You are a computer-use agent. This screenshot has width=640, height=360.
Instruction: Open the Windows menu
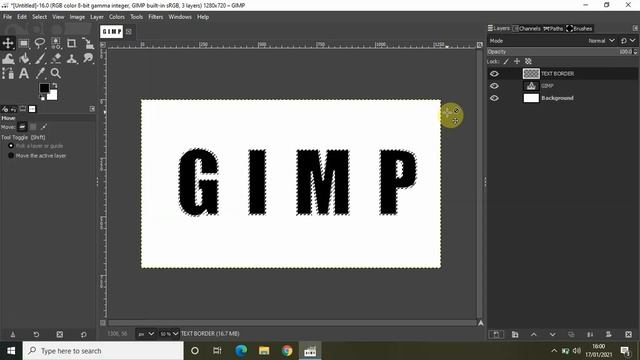[x=180, y=17]
